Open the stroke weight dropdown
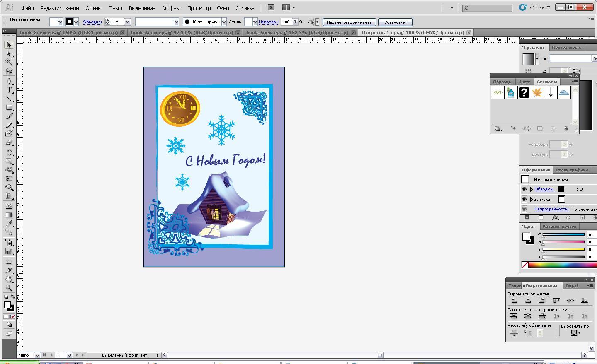 [x=127, y=22]
